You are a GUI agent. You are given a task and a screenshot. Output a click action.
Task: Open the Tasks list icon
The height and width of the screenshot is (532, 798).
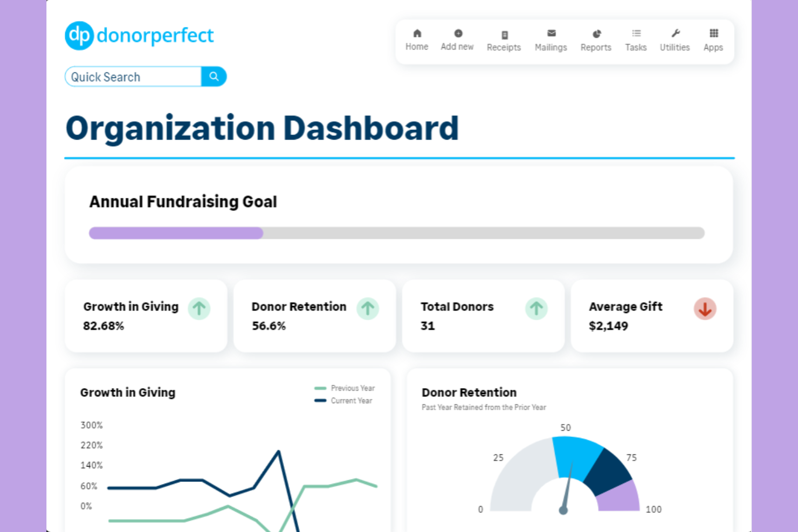[636, 33]
